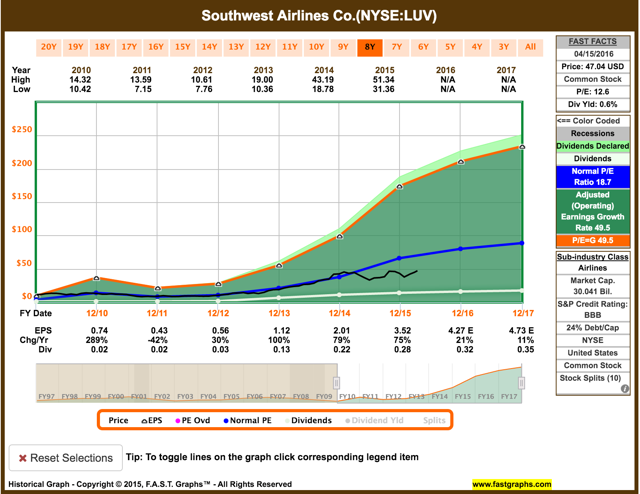
Task: Toggle Dividends in the chart legend
Action: 308,421
